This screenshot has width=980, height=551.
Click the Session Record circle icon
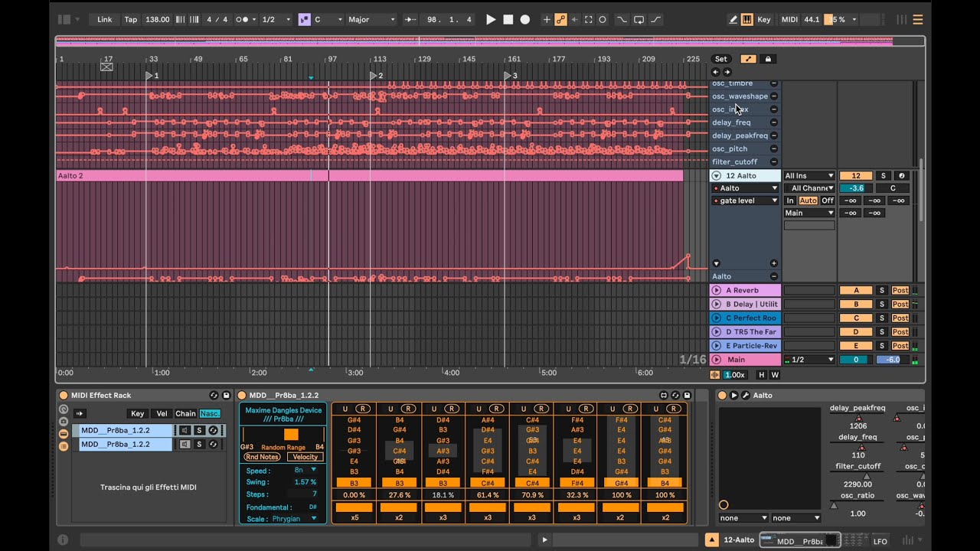[603, 19]
